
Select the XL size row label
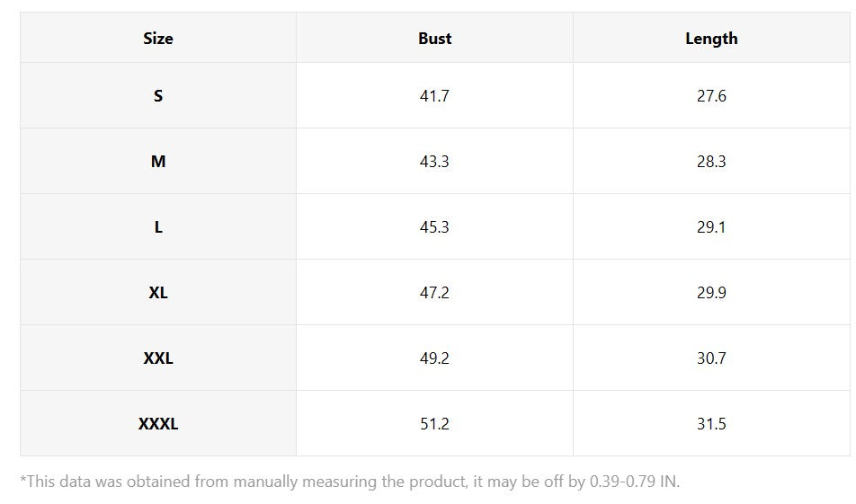[158, 292]
